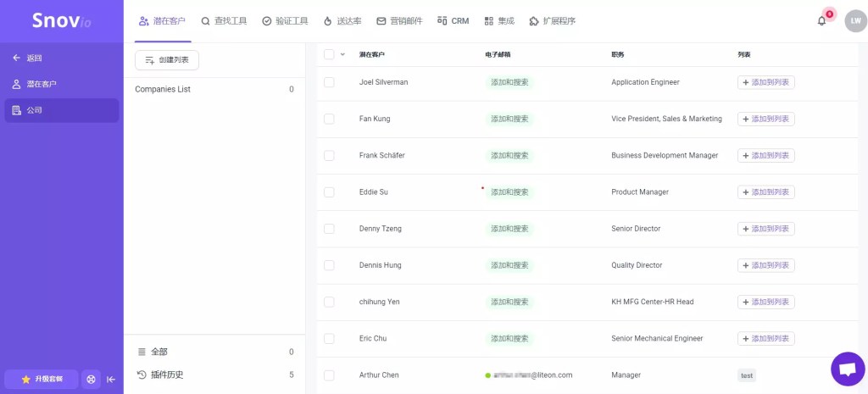Click the Snov.io logo

coord(61,20)
